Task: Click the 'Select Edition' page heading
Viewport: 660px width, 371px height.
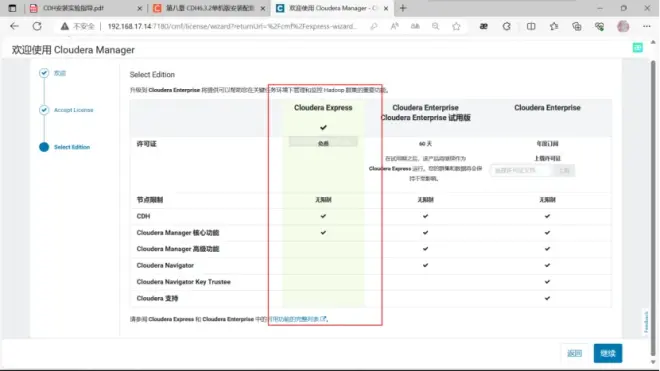Action: click(152, 75)
